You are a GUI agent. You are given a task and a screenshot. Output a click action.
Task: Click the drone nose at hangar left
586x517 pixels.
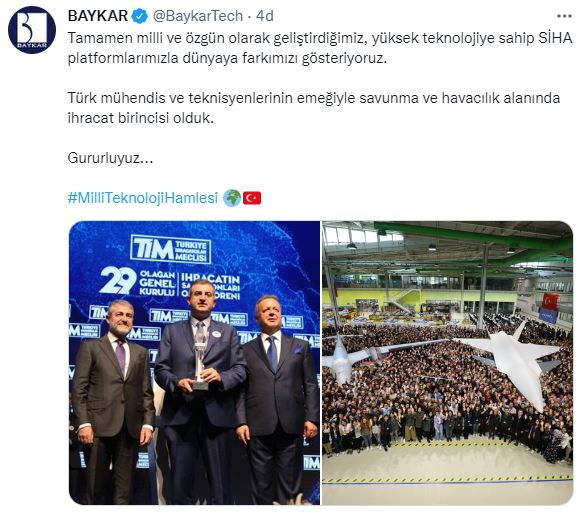click(342, 361)
